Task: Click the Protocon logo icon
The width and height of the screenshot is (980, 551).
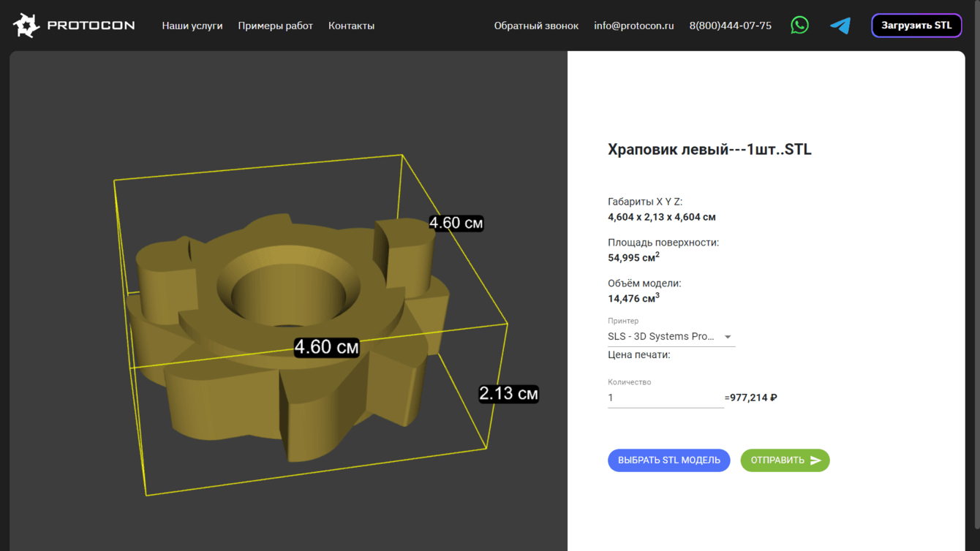Action: tap(26, 26)
